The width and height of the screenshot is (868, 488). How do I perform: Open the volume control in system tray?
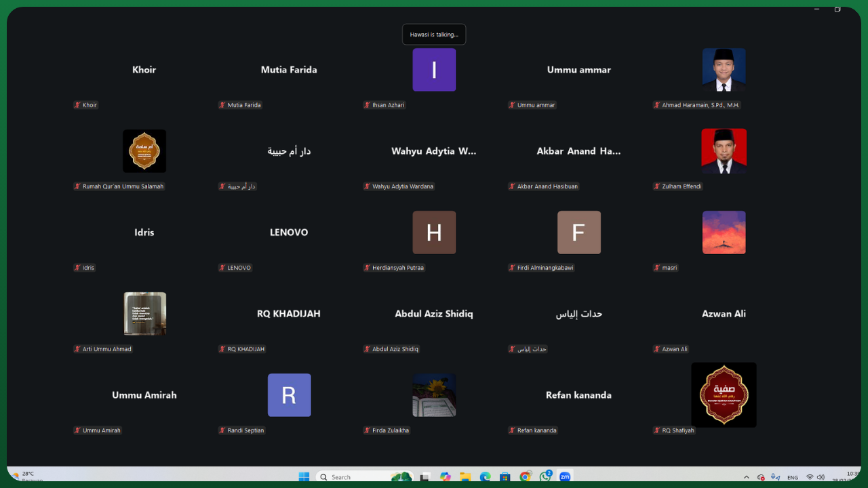821,476
